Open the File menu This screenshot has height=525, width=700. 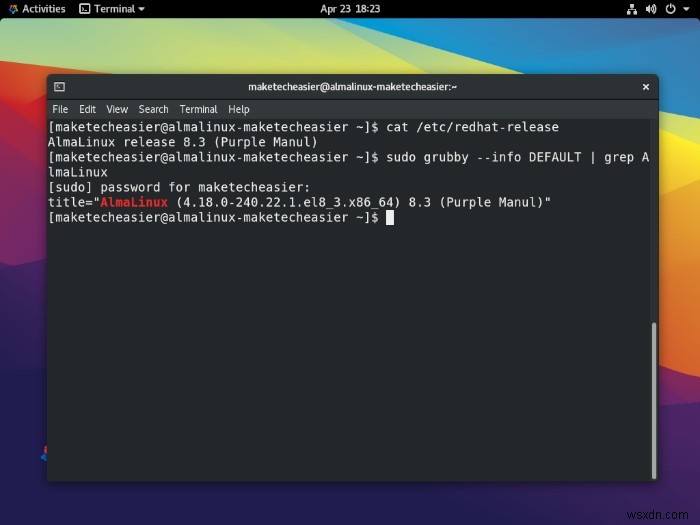[x=60, y=109]
